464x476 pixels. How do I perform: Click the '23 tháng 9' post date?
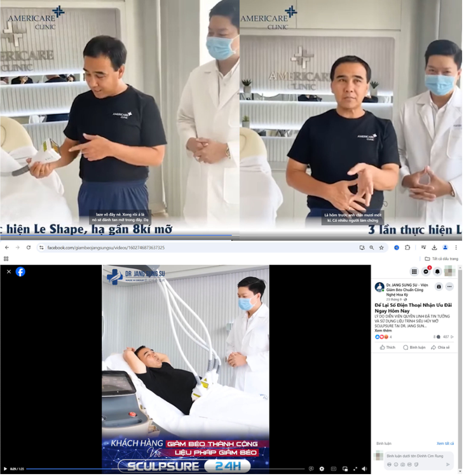tap(394, 301)
